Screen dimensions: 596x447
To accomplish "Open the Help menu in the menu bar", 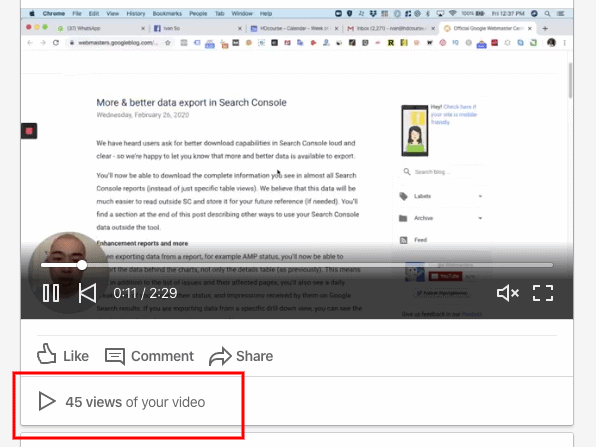I will click(x=266, y=14).
